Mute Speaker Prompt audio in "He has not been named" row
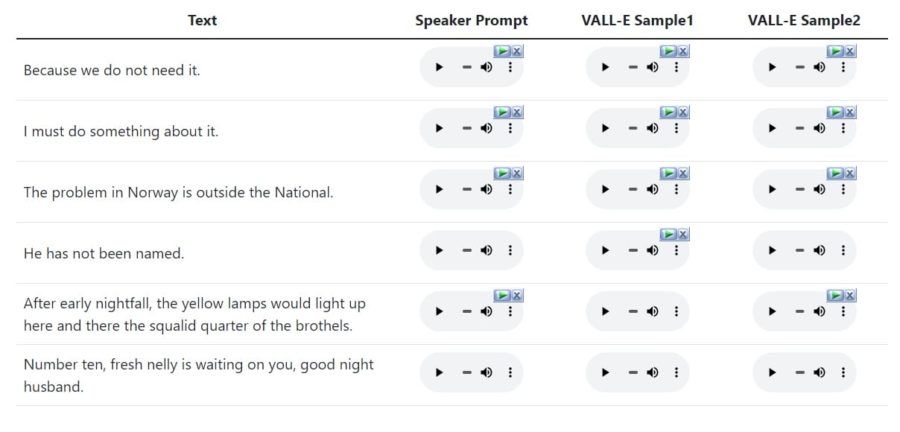Screen dimensions: 900x432 [x=486, y=250]
